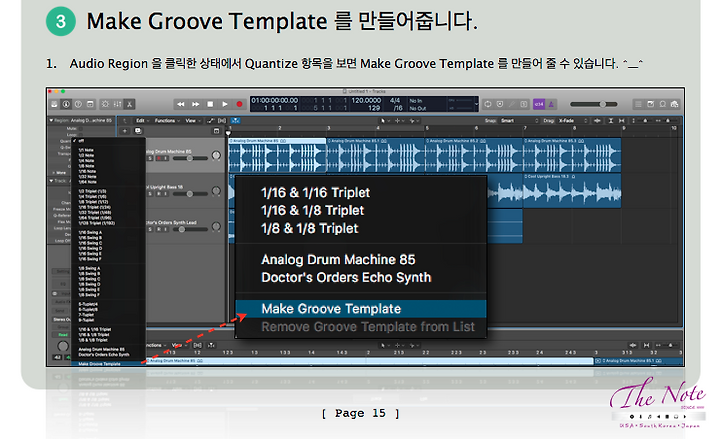This screenshot has height=439, width=720.
Task: Open the Drag X-Fade dropdown
Action: 572,121
